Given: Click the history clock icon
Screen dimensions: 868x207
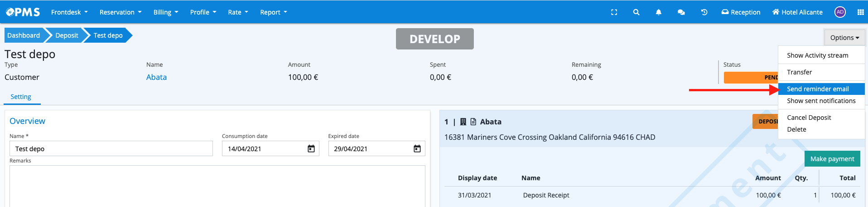Looking at the screenshot, I should 704,12.
